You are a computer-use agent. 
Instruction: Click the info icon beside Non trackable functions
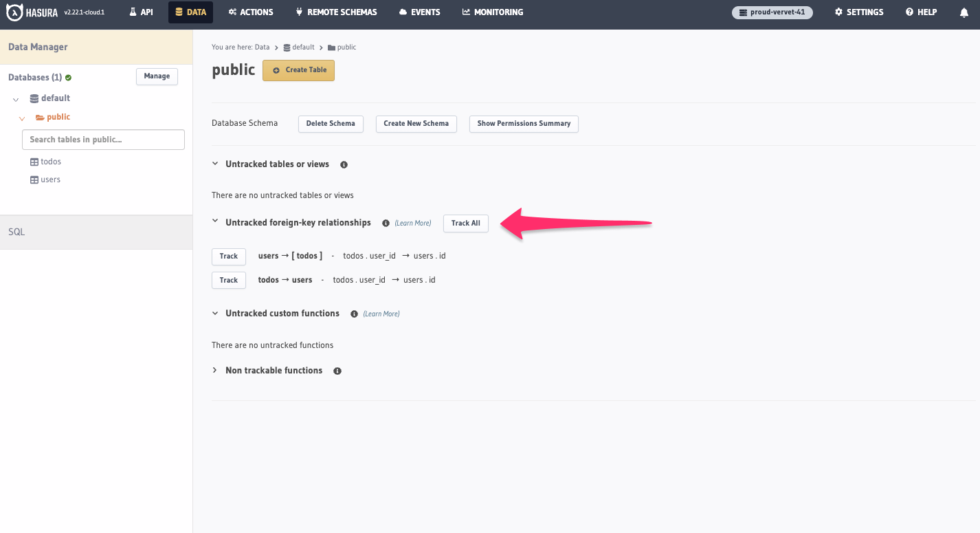(337, 371)
